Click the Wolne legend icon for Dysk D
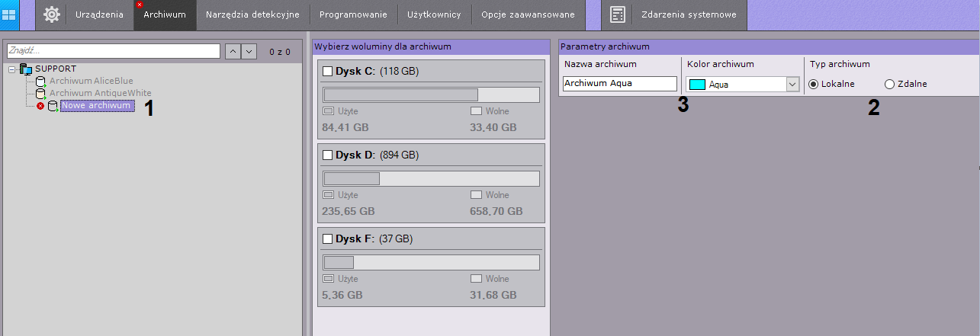980x336 pixels. (477, 195)
